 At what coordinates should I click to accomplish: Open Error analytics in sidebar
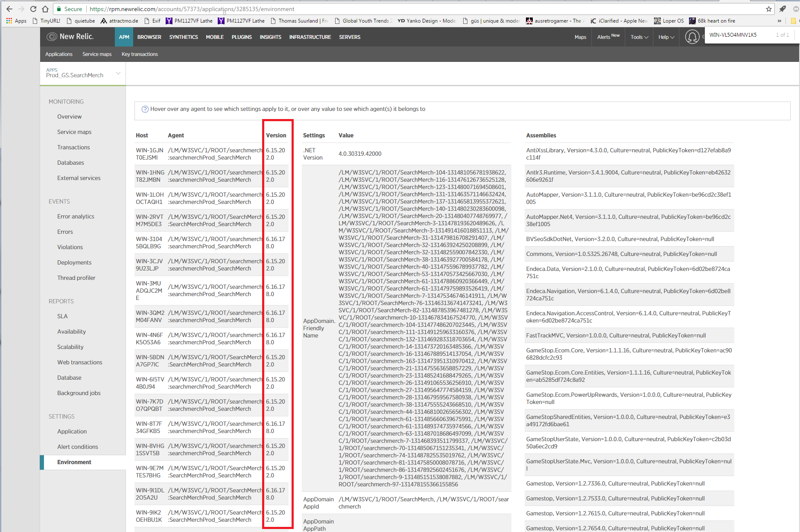[76, 216]
